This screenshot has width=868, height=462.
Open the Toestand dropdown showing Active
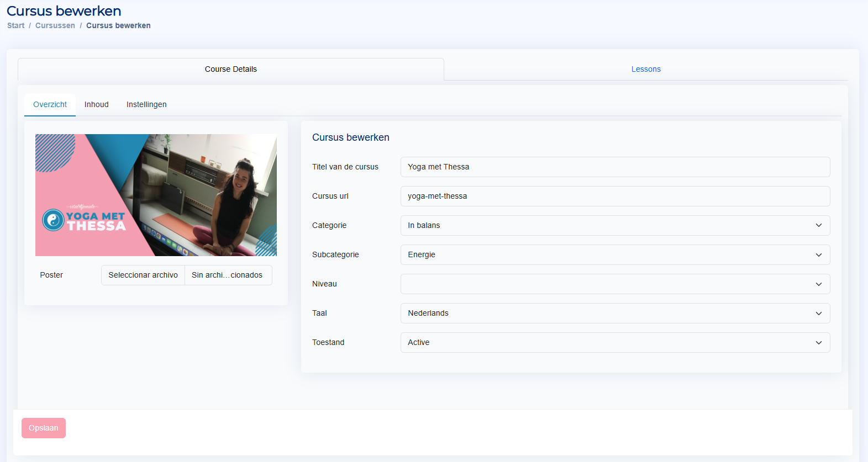[615, 342]
